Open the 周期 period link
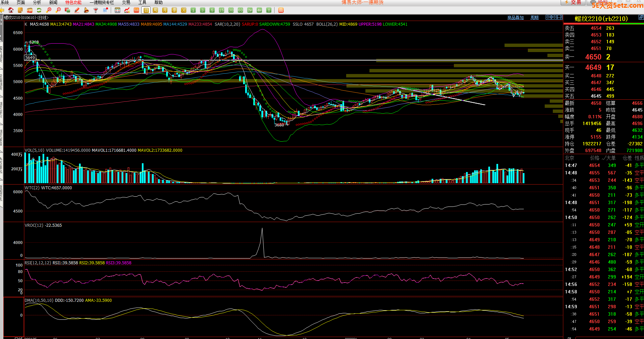The width and height of the screenshot is (644, 339). coord(535,18)
